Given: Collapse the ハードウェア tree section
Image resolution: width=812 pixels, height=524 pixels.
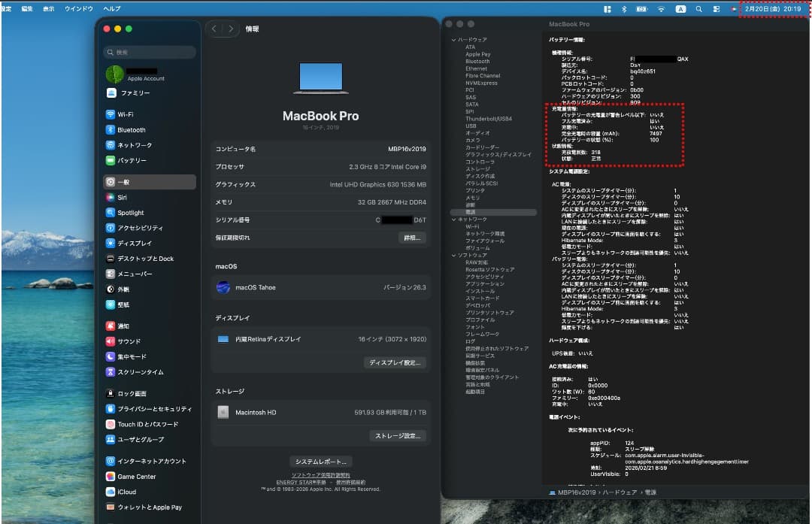Looking at the screenshot, I should (x=453, y=39).
